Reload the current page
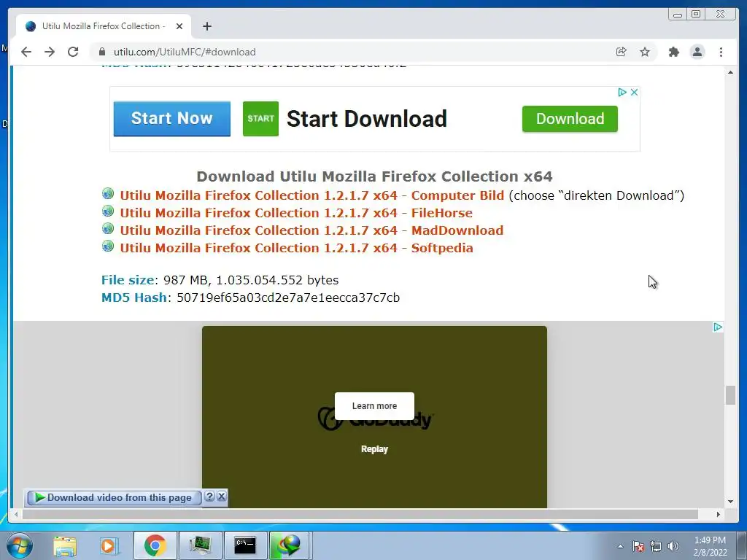The height and width of the screenshot is (560, 747). (73, 52)
